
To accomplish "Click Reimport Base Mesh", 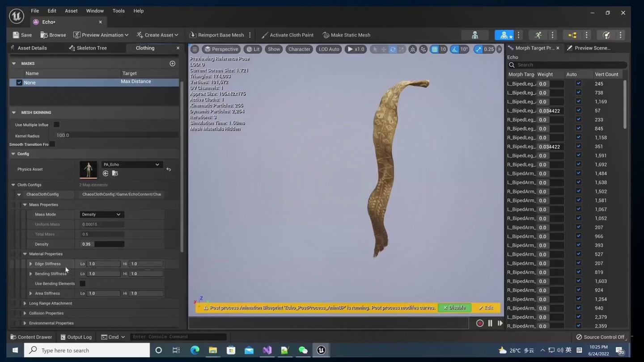I will click(216, 35).
